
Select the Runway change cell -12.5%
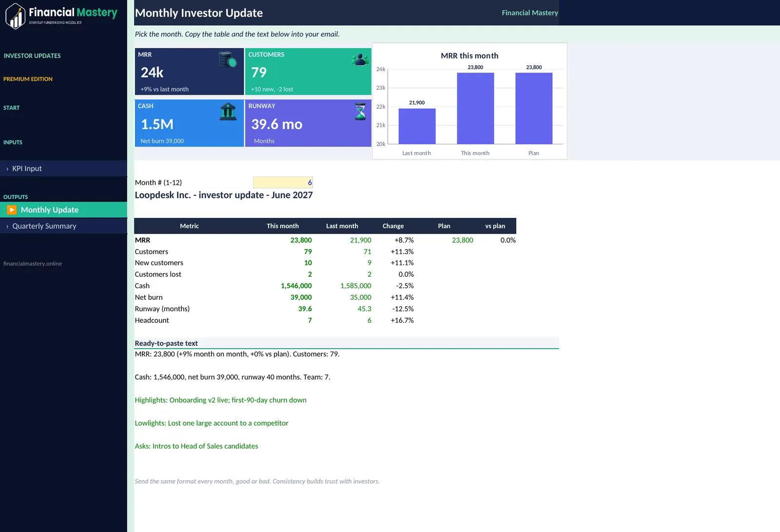pos(403,309)
